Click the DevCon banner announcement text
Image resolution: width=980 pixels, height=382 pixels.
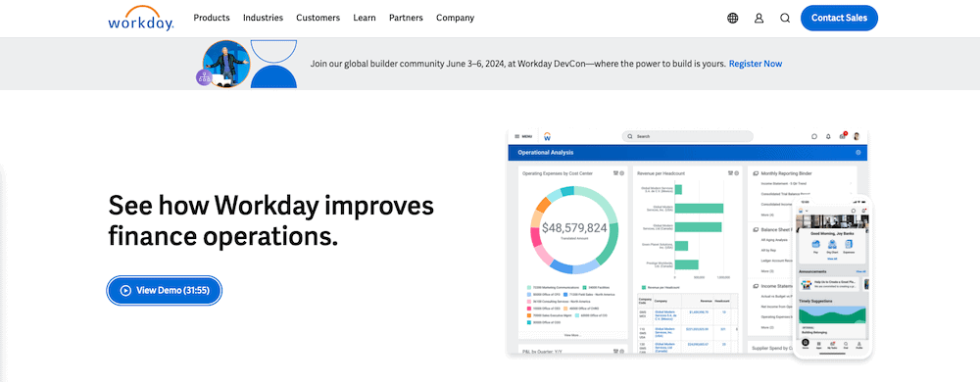(518, 64)
